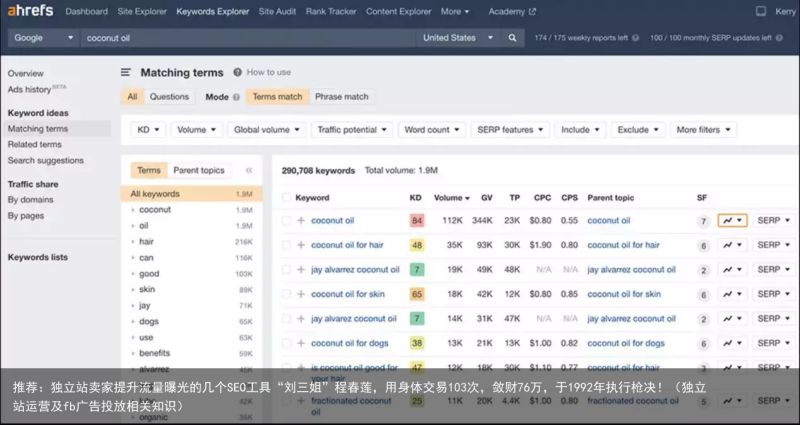Add coconut oil for hair with plus icon
Image resolution: width=800 pixels, height=425 pixels.
point(301,245)
